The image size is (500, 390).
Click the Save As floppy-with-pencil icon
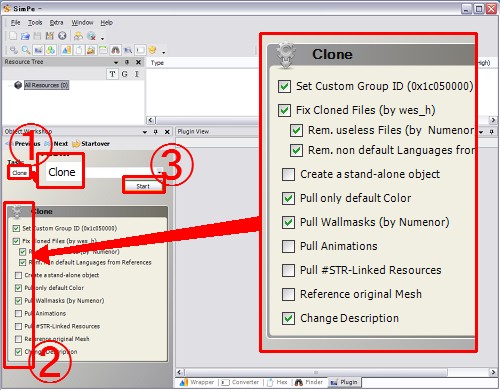click(49, 36)
